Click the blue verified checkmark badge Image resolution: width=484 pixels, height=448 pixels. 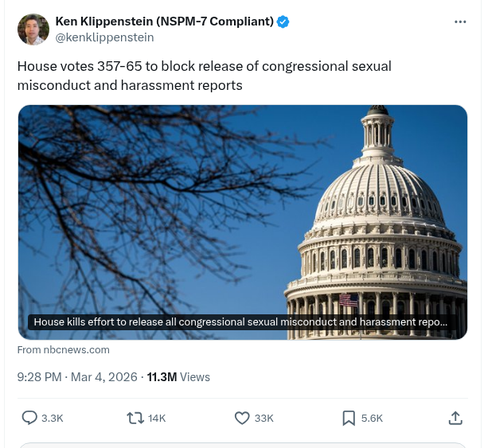click(x=283, y=21)
